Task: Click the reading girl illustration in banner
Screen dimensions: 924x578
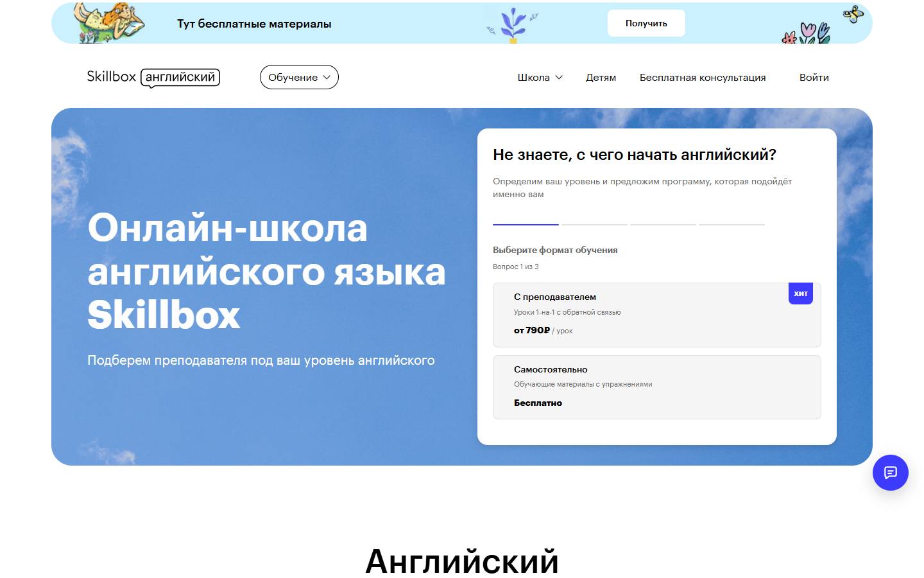Action: coord(108,23)
